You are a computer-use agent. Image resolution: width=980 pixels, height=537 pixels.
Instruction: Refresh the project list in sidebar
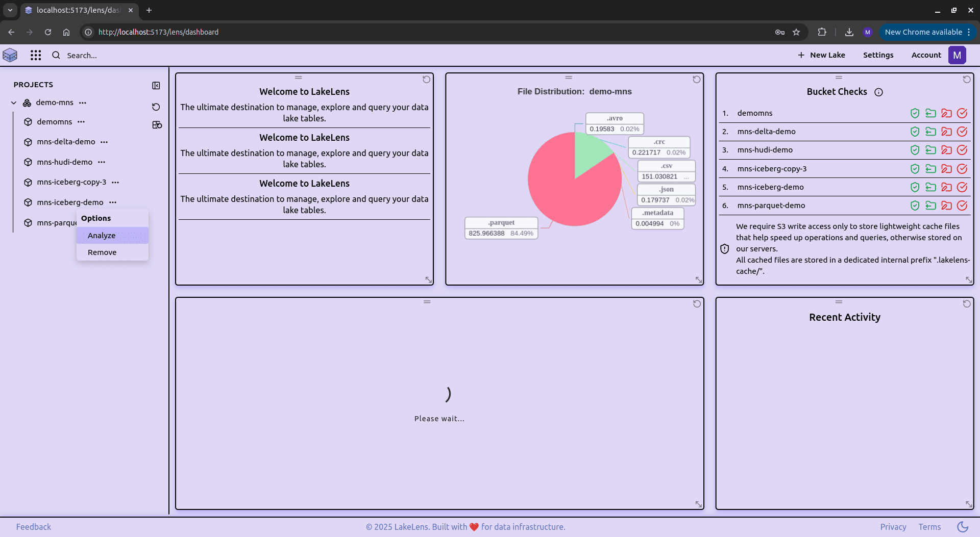156,107
